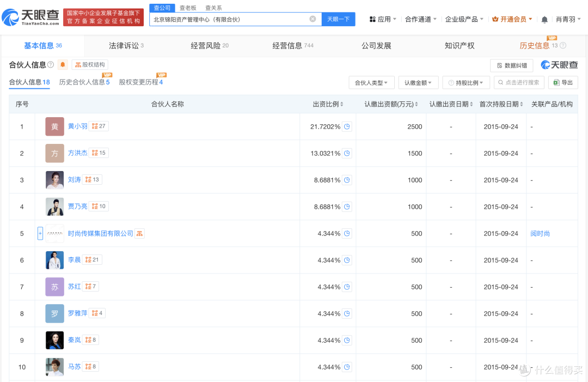Open 刘涛's profile photo thumbnail
This screenshot has height=382, width=588.
pos(55,180)
